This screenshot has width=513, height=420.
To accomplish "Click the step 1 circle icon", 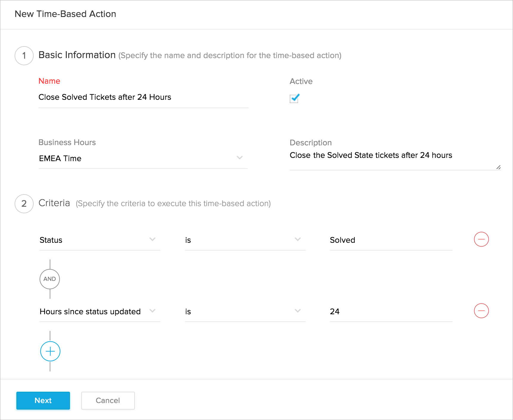I will [x=24, y=56].
